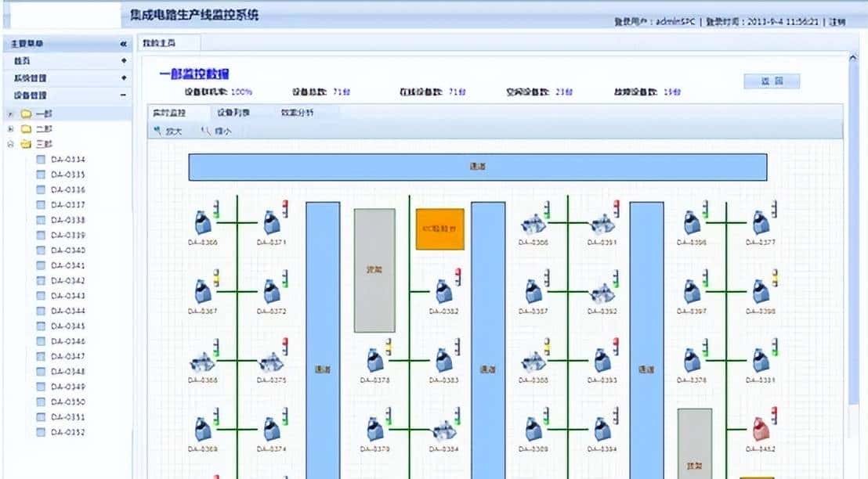Image resolution: width=868 pixels, height=479 pixels.
Task: Click the DA-0378 machine icon
Action: pos(374,361)
